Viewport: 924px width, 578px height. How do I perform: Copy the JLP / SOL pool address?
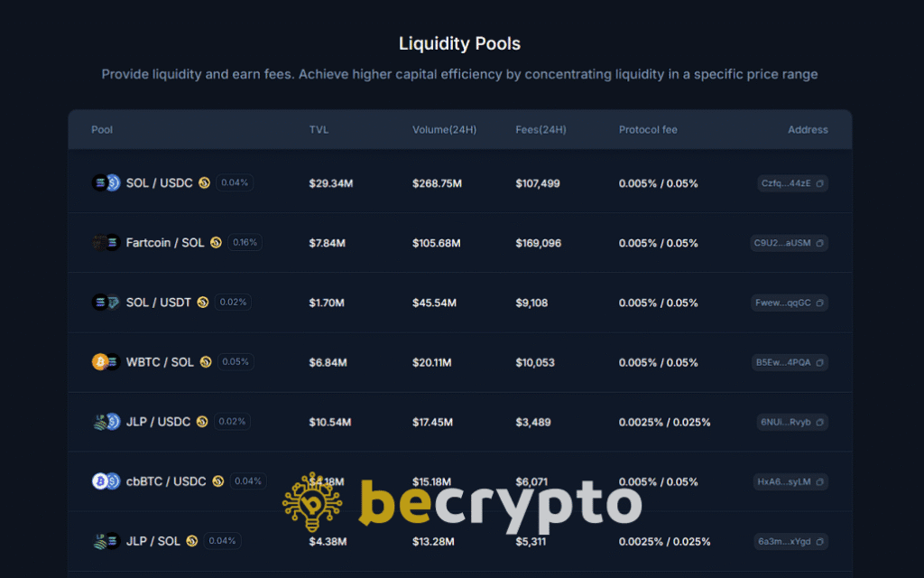coord(819,541)
